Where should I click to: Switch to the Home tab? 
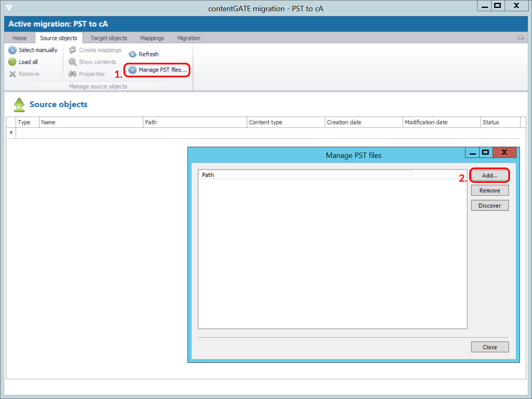[20, 38]
